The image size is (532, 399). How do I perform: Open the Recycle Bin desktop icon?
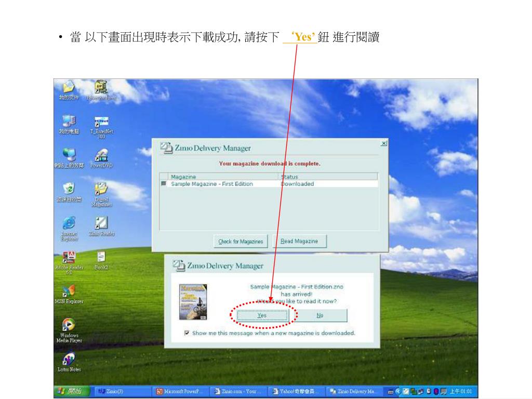pyautogui.click(x=69, y=192)
